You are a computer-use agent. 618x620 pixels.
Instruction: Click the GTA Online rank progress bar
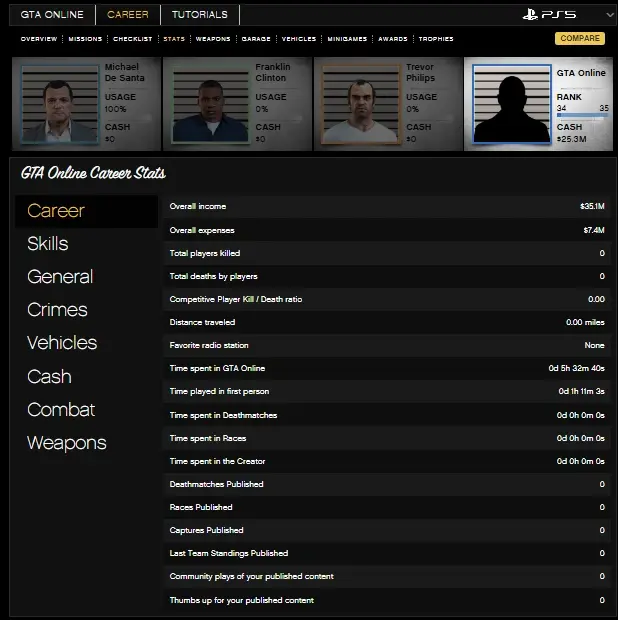click(582, 116)
